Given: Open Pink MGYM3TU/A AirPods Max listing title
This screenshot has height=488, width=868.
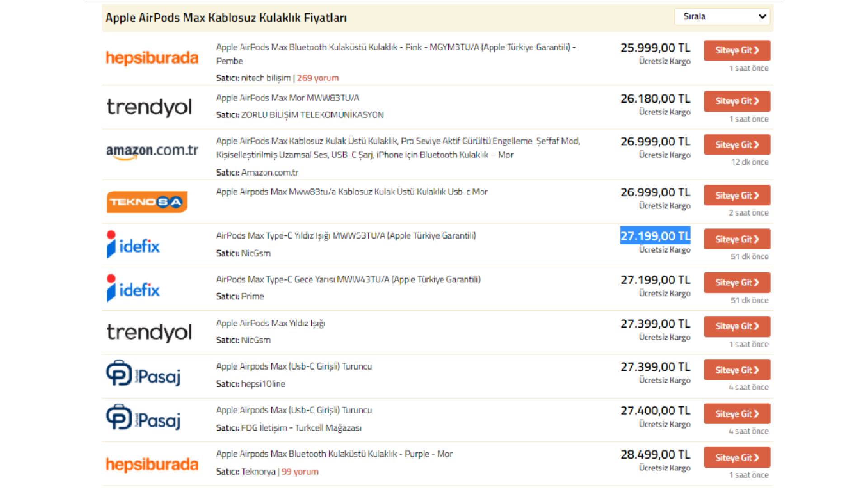Looking at the screenshot, I should tap(396, 54).
